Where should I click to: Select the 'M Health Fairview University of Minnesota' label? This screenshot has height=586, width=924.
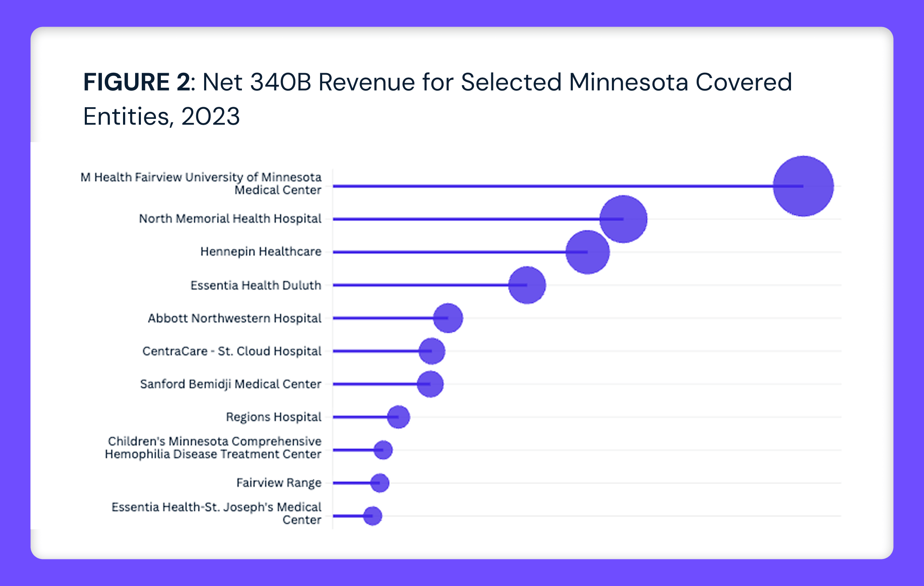click(x=201, y=177)
